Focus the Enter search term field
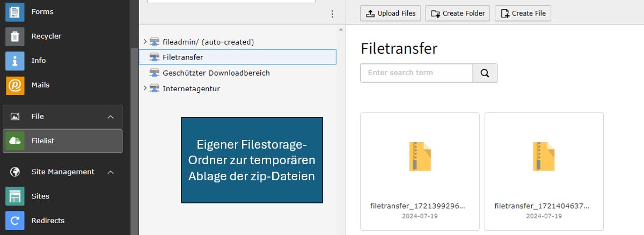This screenshot has height=235, width=644. (x=416, y=73)
